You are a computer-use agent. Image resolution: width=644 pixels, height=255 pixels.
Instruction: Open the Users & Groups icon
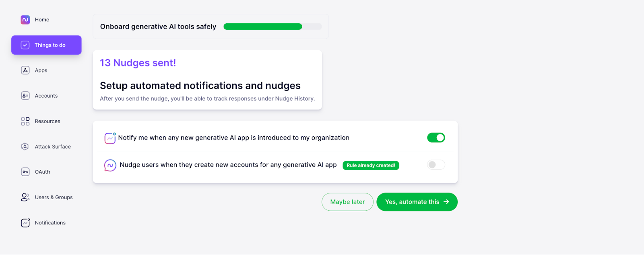(25, 197)
